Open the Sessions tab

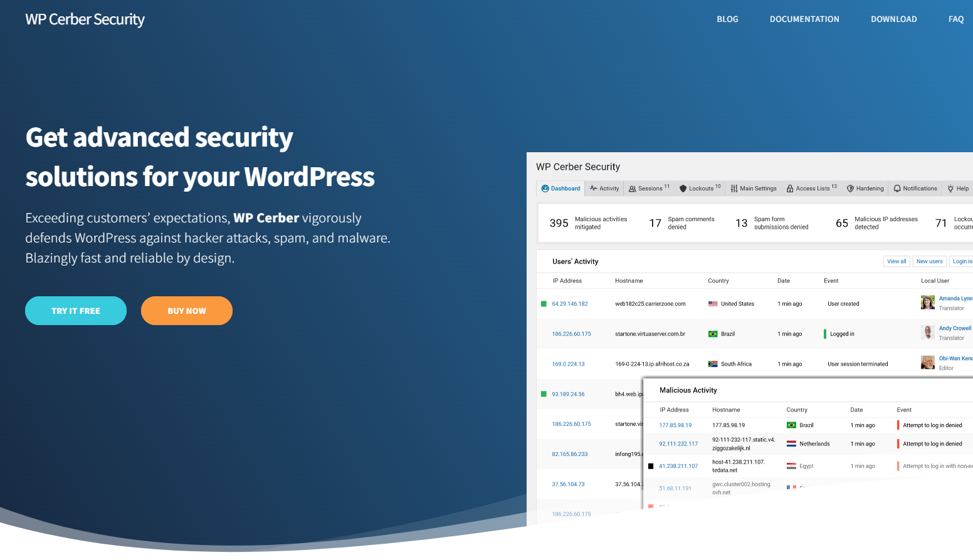tap(650, 189)
